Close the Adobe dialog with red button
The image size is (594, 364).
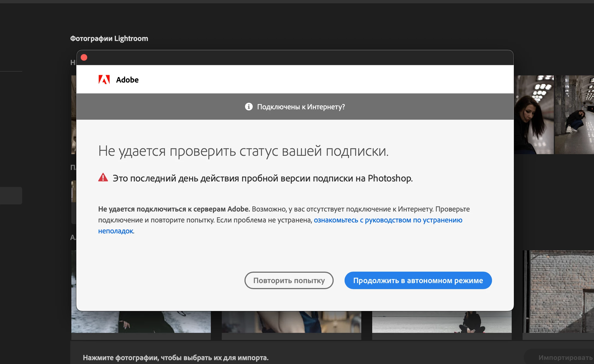click(x=84, y=57)
